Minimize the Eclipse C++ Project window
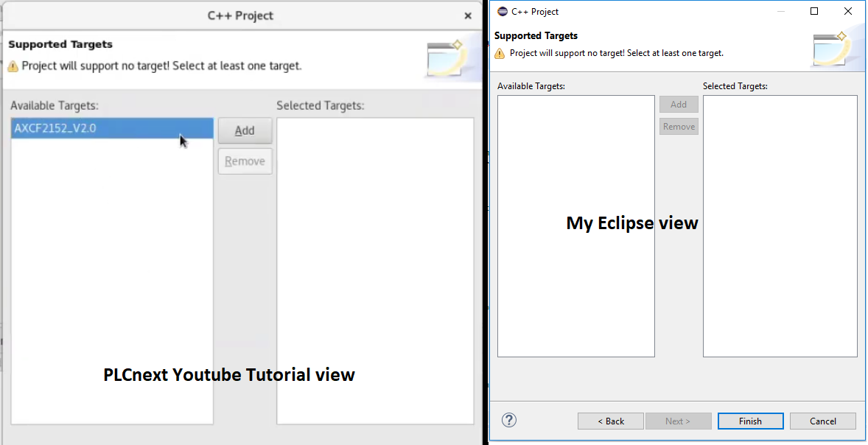This screenshot has width=868, height=445. pyautogui.click(x=780, y=11)
